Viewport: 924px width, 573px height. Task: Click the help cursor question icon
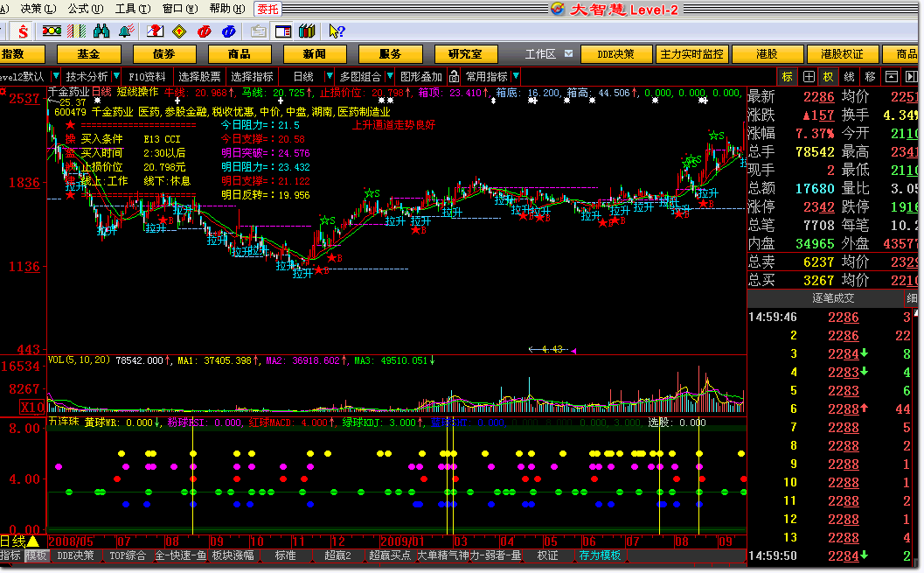pyautogui.click(x=337, y=31)
